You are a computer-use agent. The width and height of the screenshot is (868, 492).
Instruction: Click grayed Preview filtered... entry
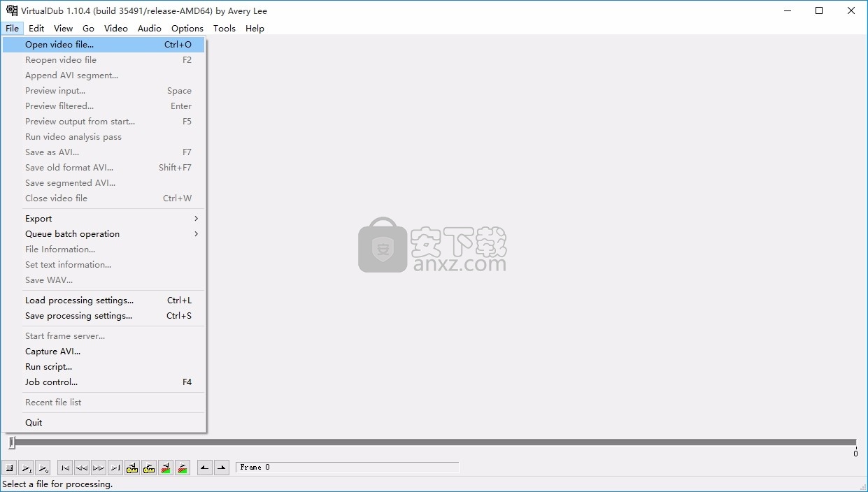(x=104, y=106)
